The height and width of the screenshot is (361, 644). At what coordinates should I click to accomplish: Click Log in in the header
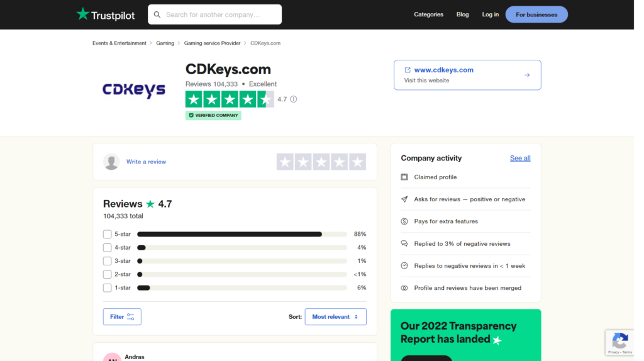491,14
